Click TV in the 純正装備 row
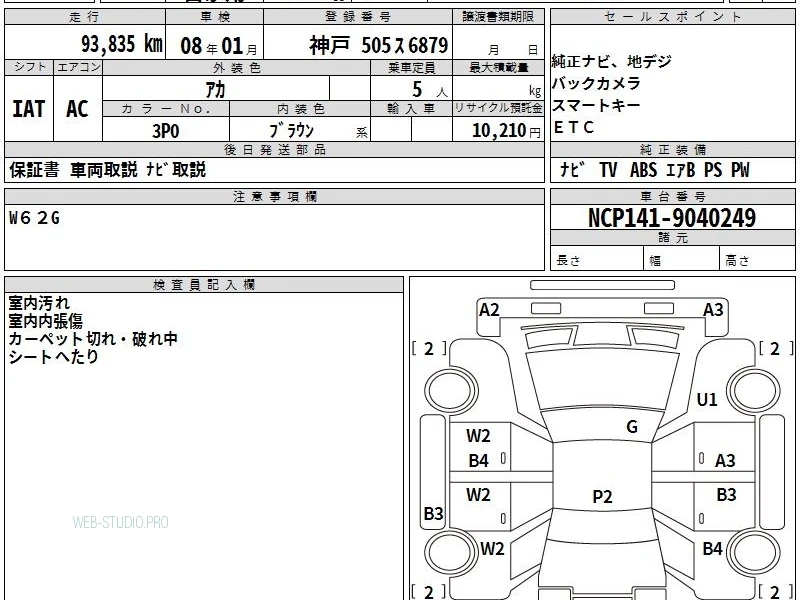Image resolution: width=800 pixels, height=600 pixels. point(608,170)
